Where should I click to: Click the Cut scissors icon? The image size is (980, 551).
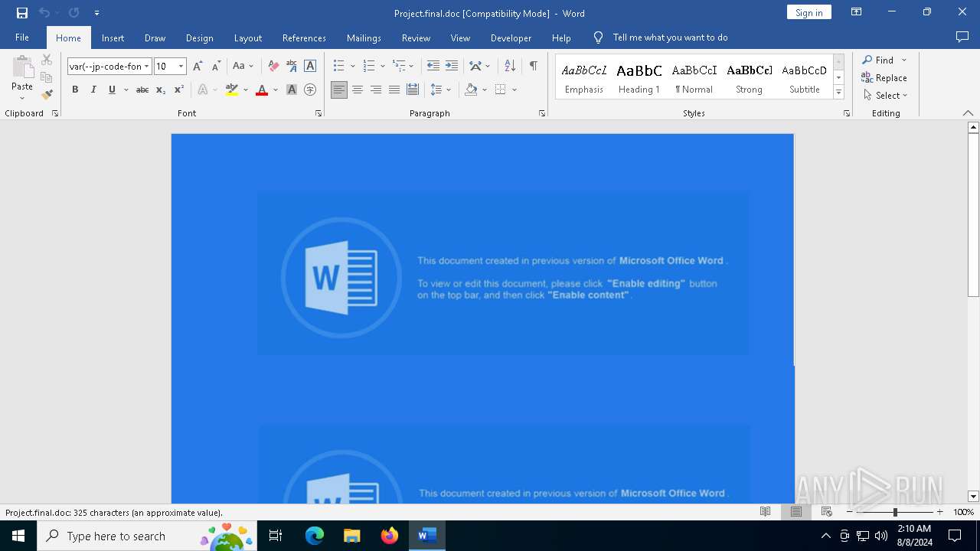(x=47, y=60)
